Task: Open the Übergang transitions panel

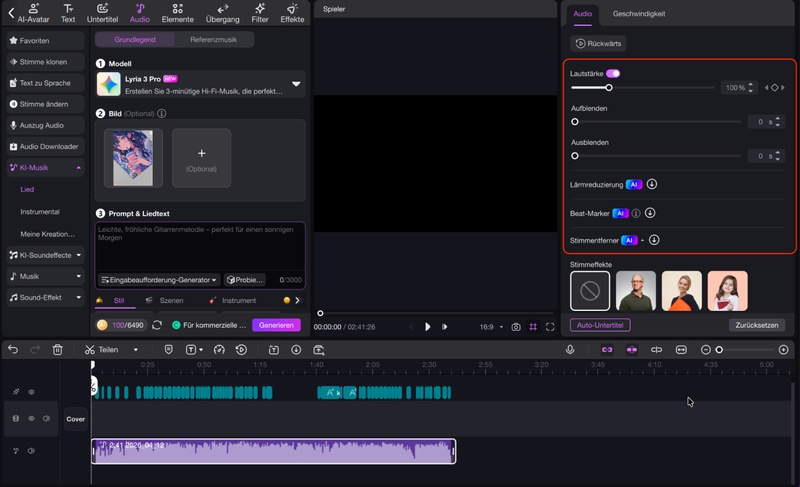Action: (x=222, y=13)
